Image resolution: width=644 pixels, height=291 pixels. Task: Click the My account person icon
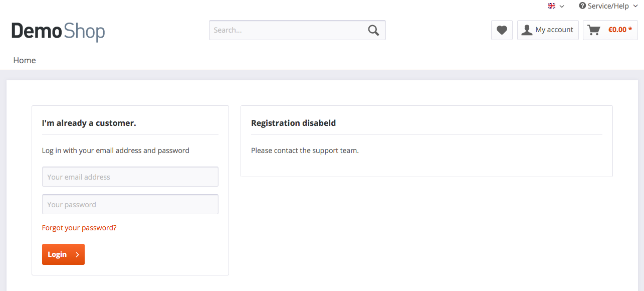point(527,30)
